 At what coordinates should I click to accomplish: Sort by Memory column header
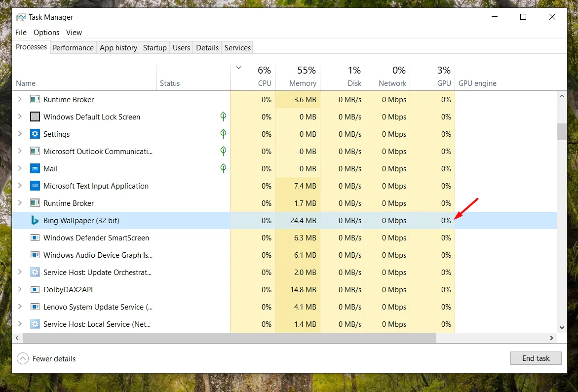[298, 77]
